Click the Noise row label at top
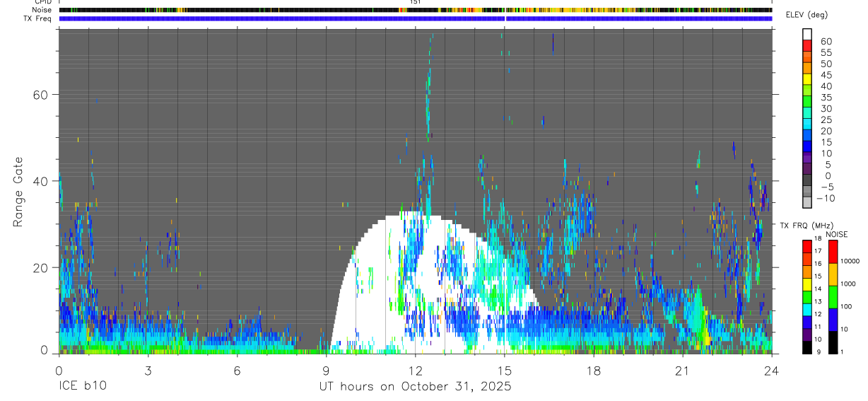Image resolution: width=868 pixels, height=401 pixels. point(42,10)
